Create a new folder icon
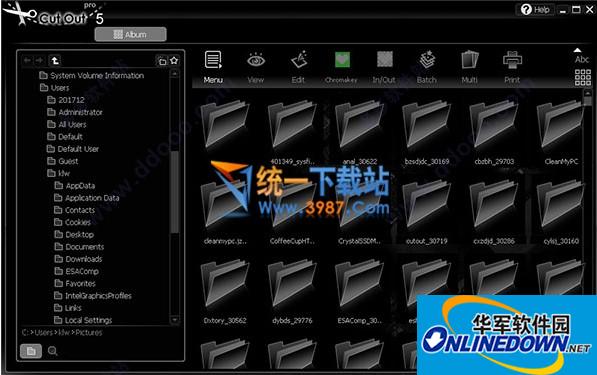This screenshot has width=597, height=375. 162,61
